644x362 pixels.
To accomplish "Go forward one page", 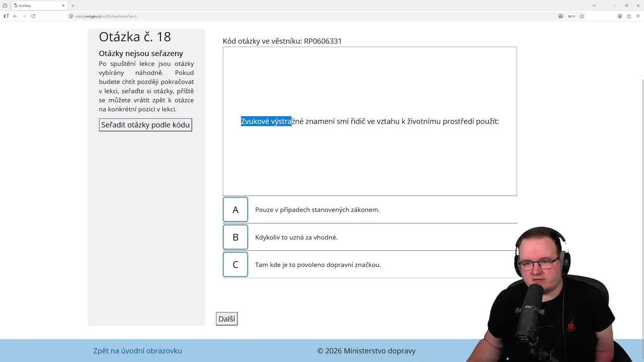I will click(24, 16).
